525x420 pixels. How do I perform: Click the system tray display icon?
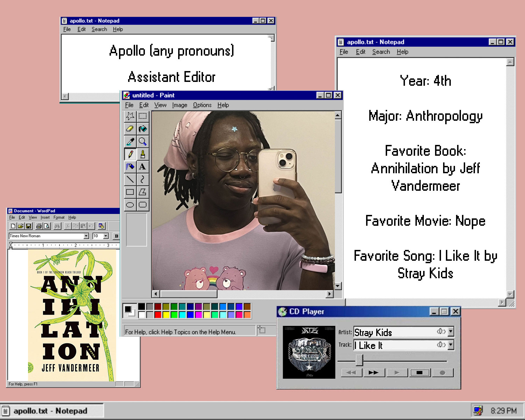(x=477, y=411)
